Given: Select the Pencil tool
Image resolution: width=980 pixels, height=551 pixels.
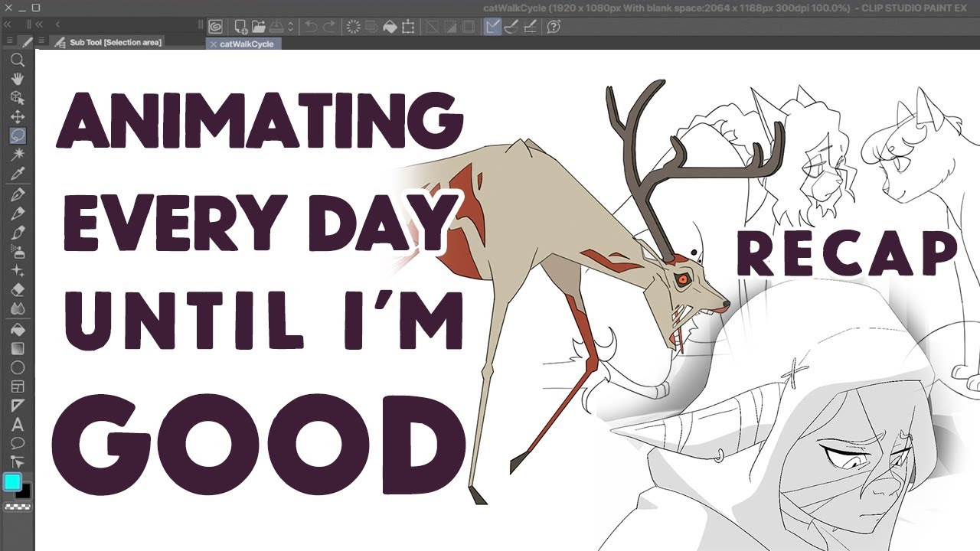Looking at the screenshot, I should (17, 214).
